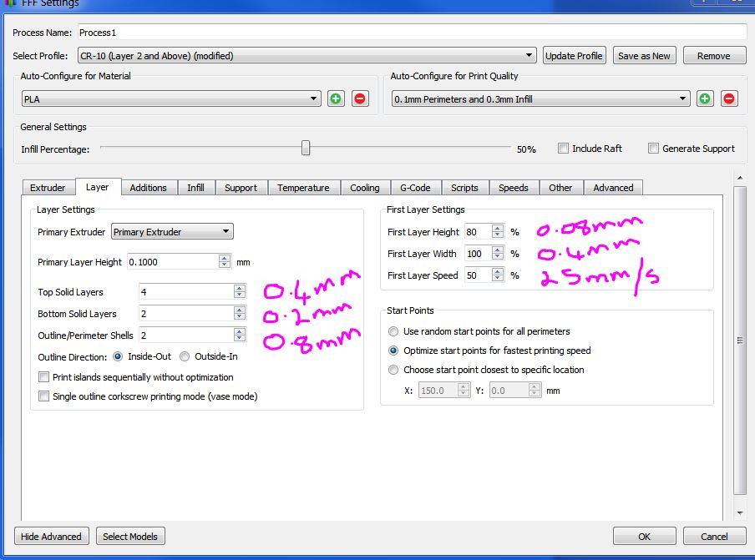Click the scrollbar up arrow

pyautogui.click(x=740, y=178)
